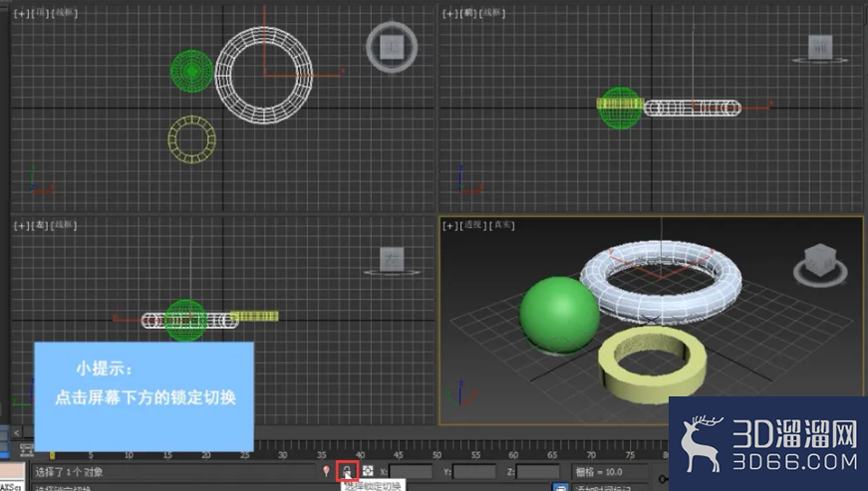Open the [前] view label menu
Screen dimensions: 868x491
(467, 13)
